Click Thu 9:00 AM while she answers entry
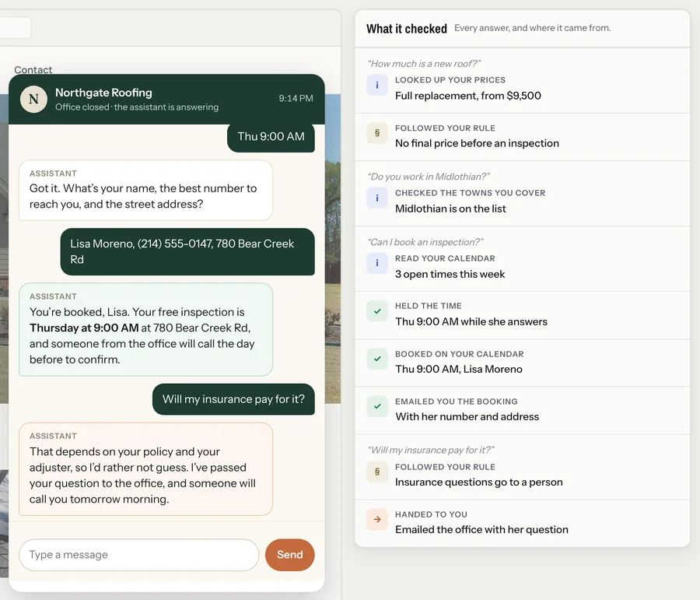The width and height of the screenshot is (700, 600). coord(471,321)
